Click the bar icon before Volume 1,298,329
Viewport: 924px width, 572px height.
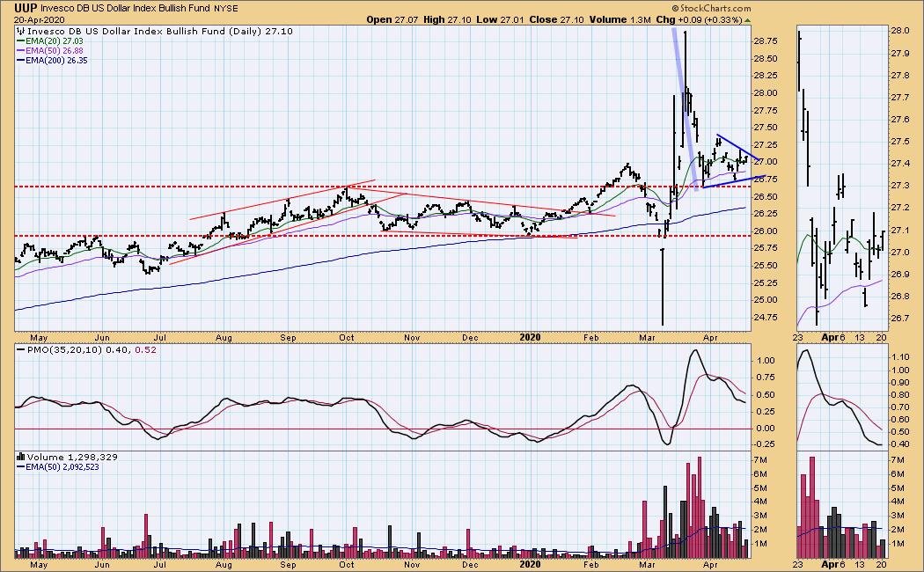click(21, 457)
